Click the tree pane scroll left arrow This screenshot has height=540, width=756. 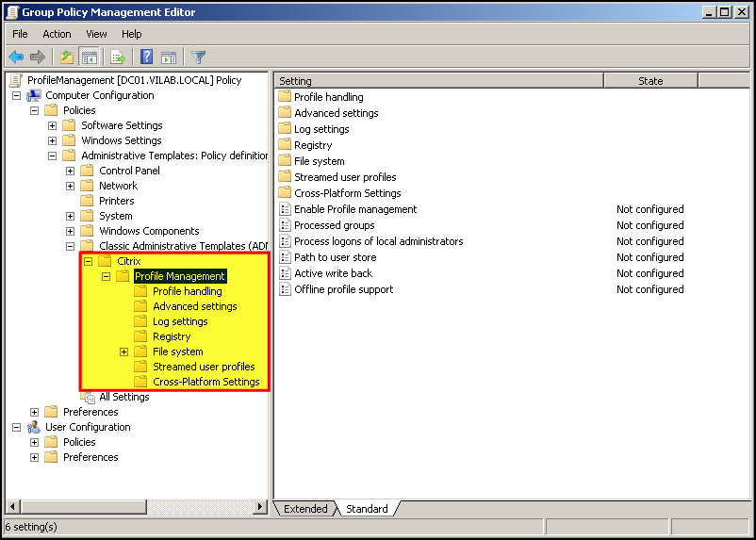(x=12, y=507)
